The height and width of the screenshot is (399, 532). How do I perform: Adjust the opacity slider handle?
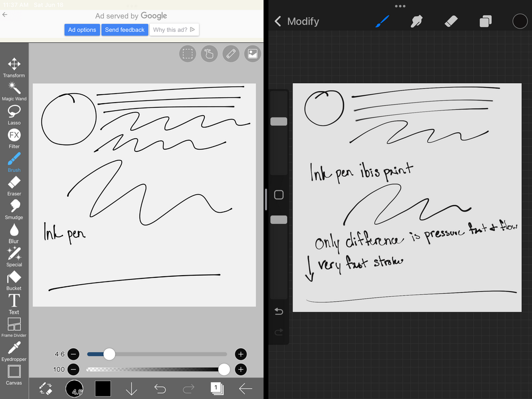(x=224, y=369)
